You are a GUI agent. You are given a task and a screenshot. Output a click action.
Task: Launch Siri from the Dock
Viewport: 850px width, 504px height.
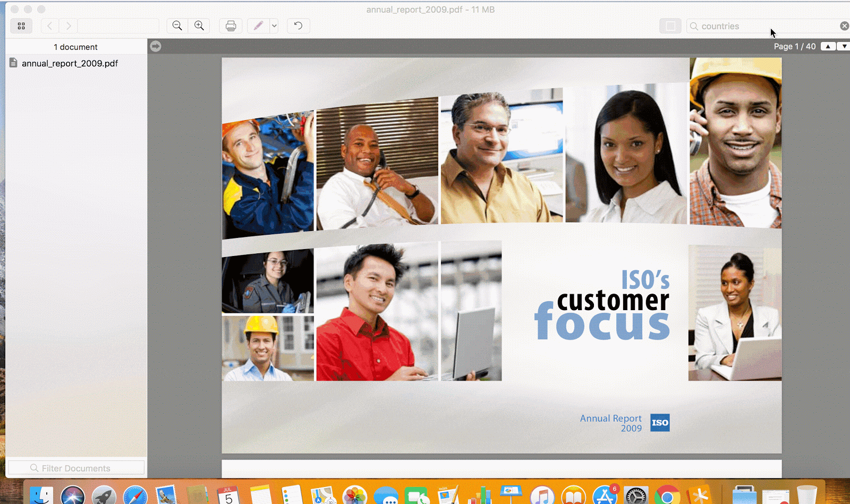(73, 496)
